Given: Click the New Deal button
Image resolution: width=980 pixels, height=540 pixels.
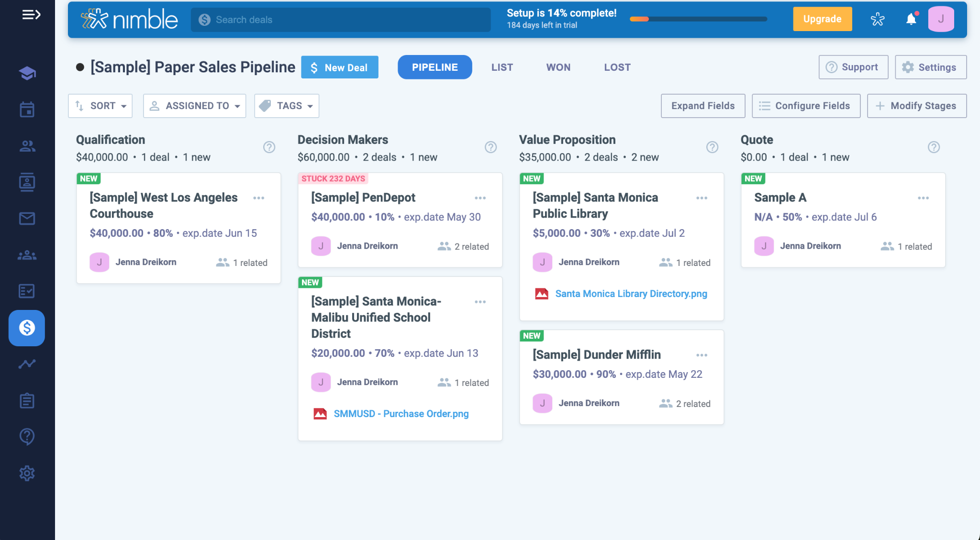Looking at the screenshot, I should point(340,67).
